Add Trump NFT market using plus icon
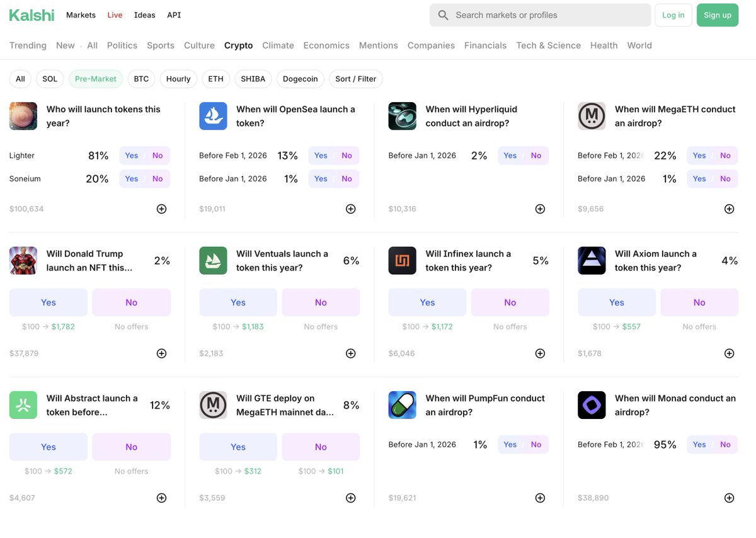This screenshot has width=756, height=538. (x=161, y=353)
